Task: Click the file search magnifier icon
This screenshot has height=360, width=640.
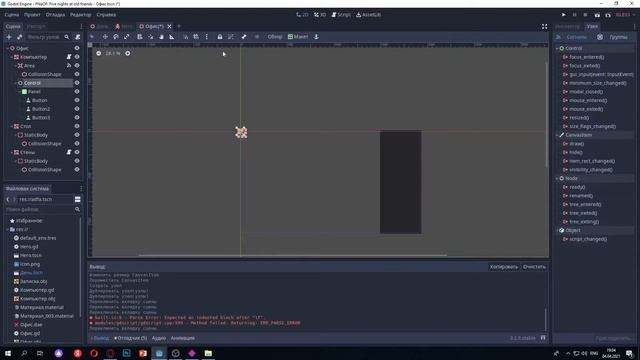Action: [x=77, y=209]
